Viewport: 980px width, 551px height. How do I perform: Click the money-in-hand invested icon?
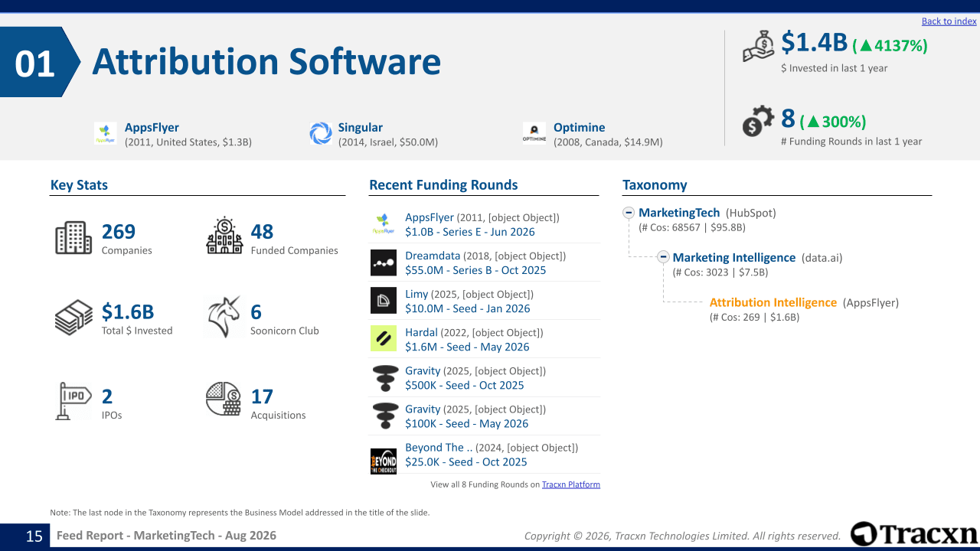pos(759,46)
